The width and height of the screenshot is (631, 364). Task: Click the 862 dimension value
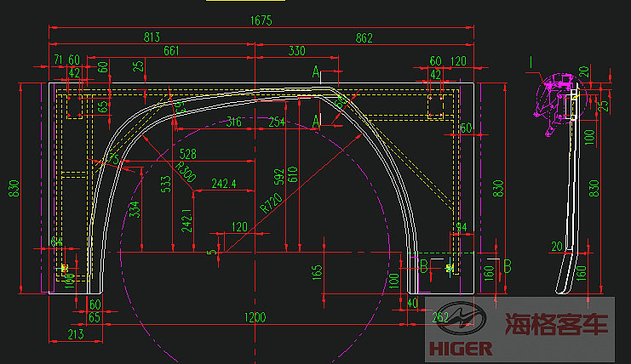tap(364, 38)
